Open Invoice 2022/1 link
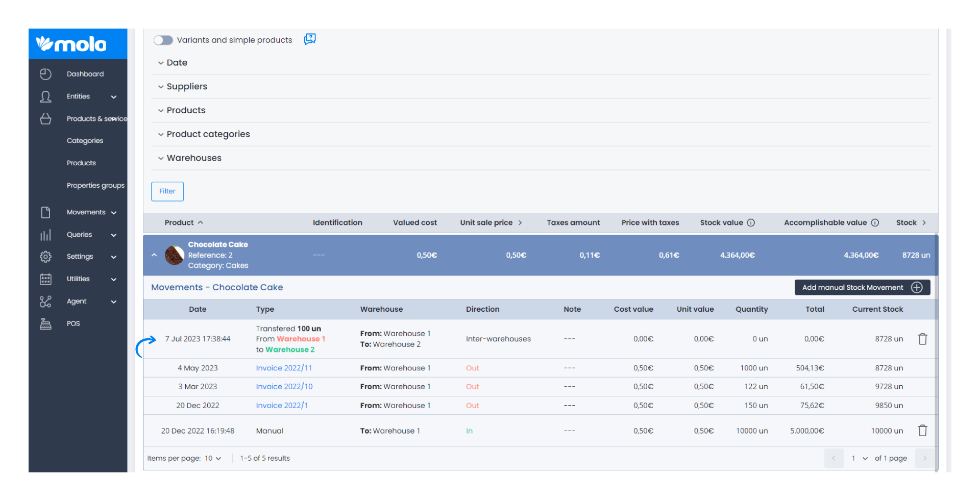 tap(282, 406)
